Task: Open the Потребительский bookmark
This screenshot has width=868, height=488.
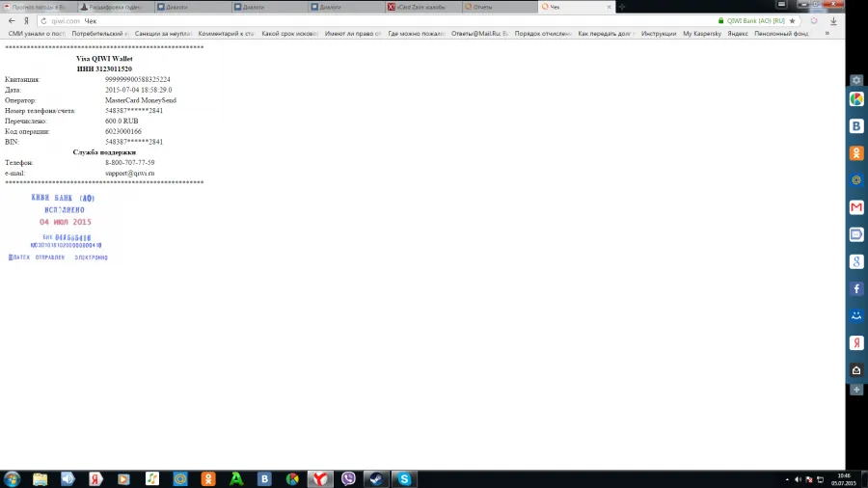Action: click(x=100, y=34)
